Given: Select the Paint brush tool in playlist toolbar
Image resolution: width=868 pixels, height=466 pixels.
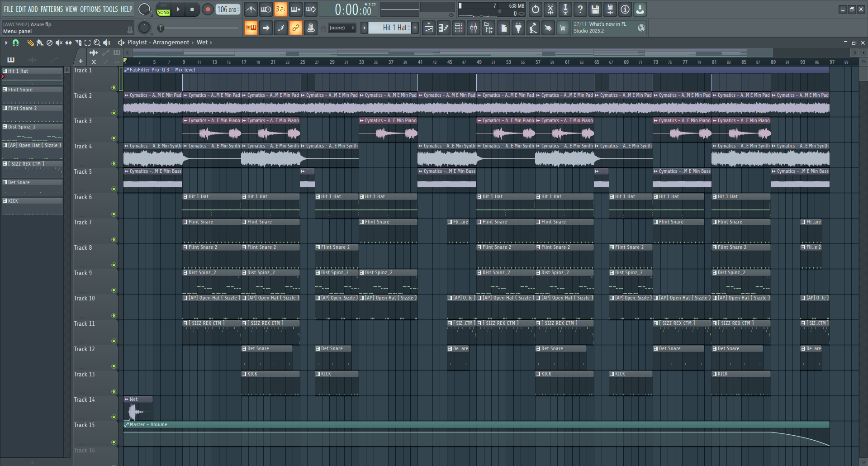Looking at the screenshot, I should [40, 43].
